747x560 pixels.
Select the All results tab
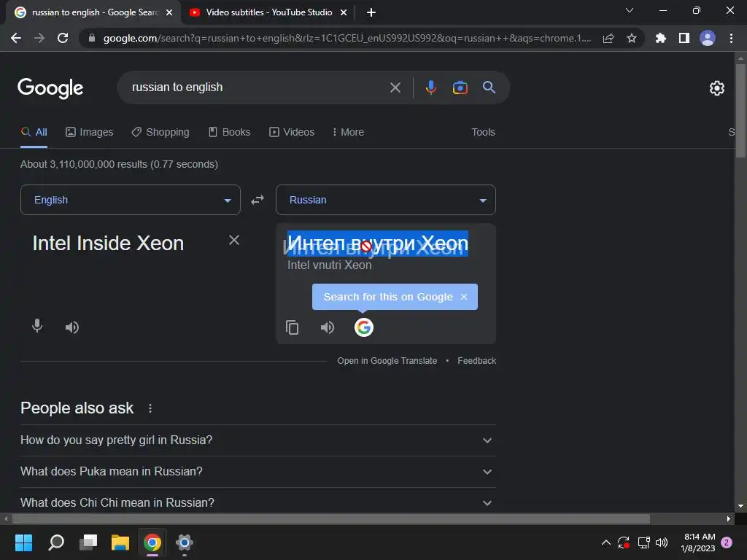[34, 132]
